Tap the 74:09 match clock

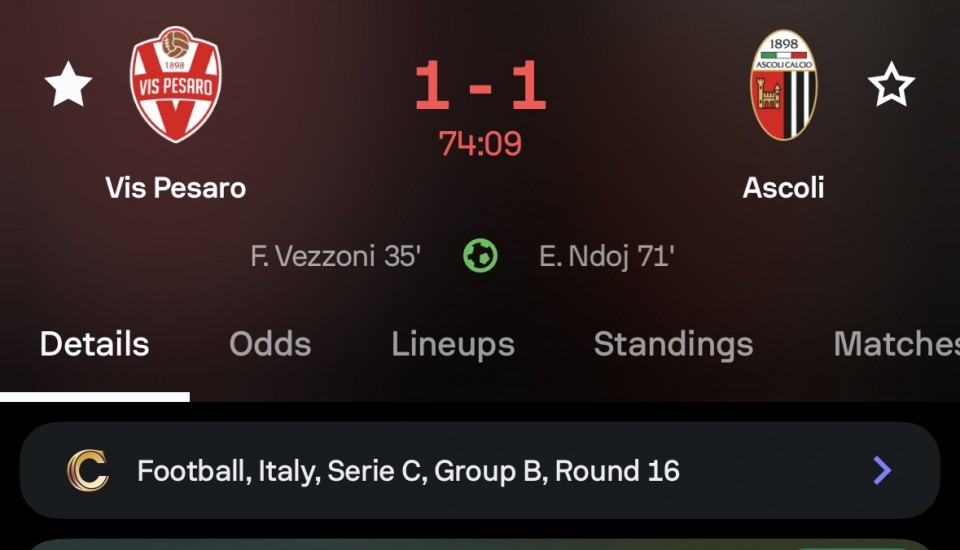[480, 144]
